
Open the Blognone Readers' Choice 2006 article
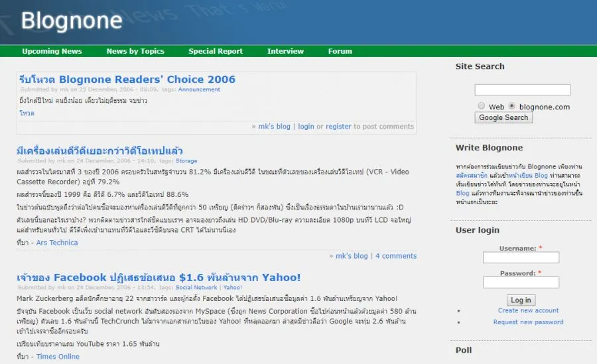point(127,80)
